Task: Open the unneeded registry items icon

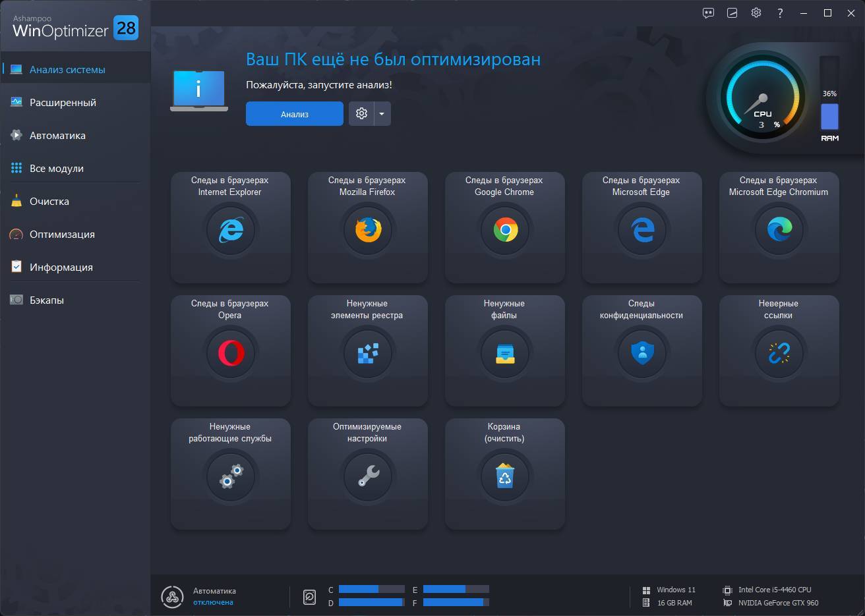Action: (x=368, y=353)
